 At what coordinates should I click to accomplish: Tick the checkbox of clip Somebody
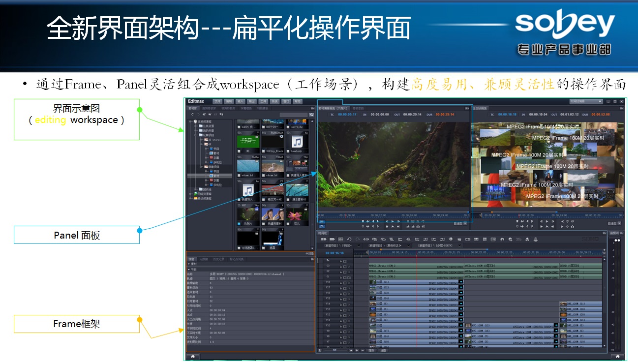[288, 151]
